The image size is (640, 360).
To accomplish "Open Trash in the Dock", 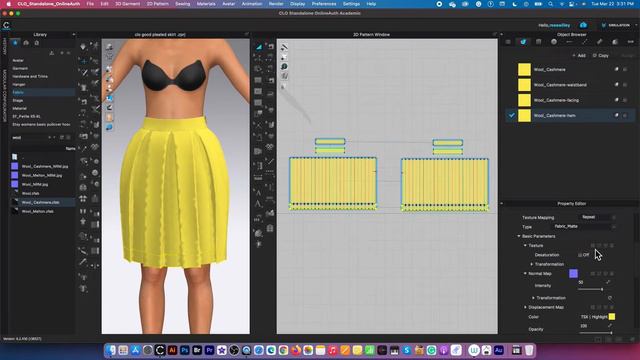I will [x=529, y=350].
